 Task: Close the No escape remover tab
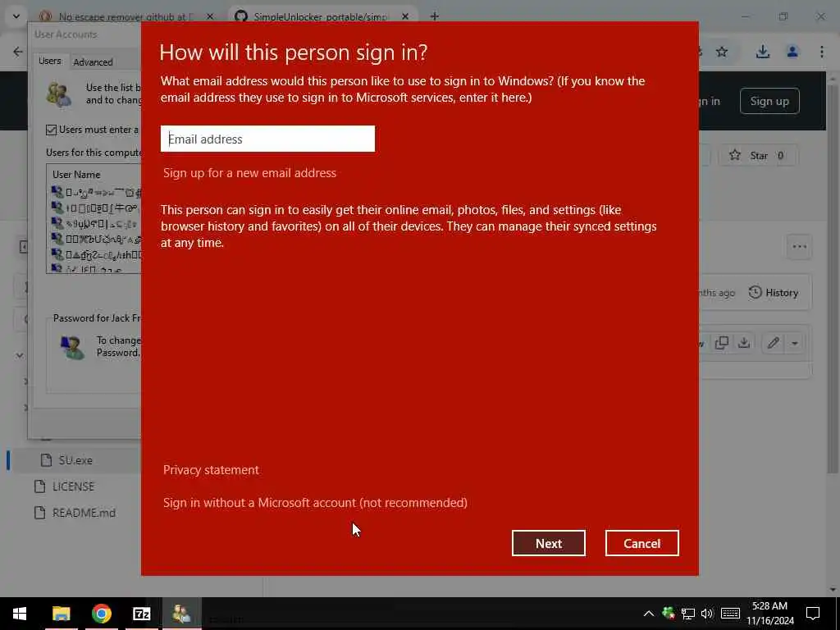click(210, 16)
